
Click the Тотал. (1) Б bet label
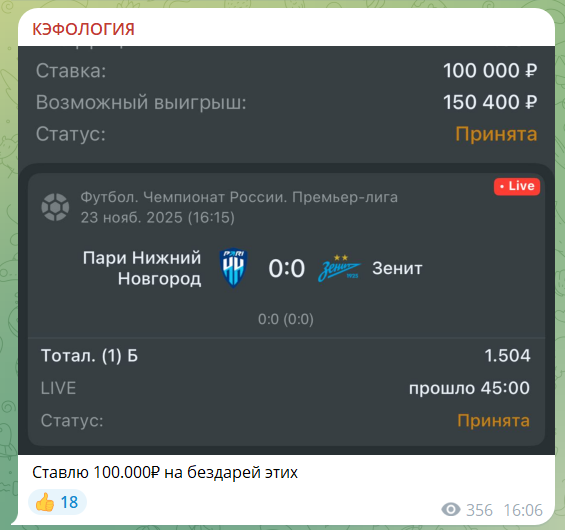[89, 356]
